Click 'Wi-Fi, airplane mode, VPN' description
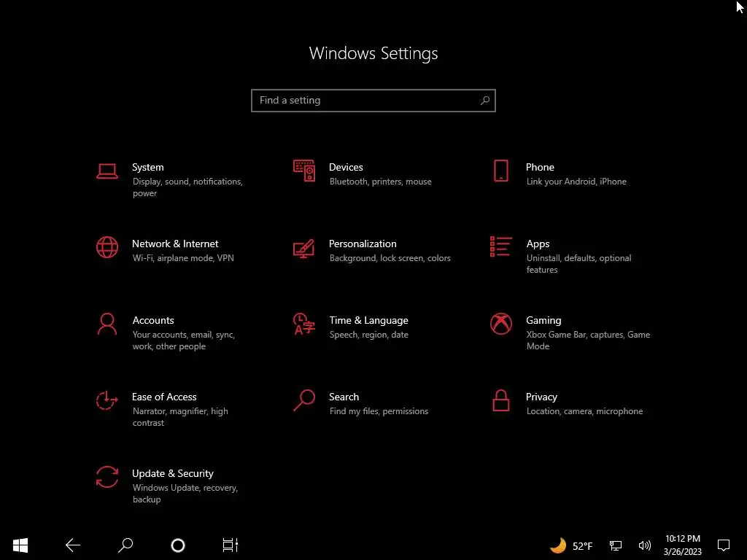 pyautogui.click(x=183, y=258)
